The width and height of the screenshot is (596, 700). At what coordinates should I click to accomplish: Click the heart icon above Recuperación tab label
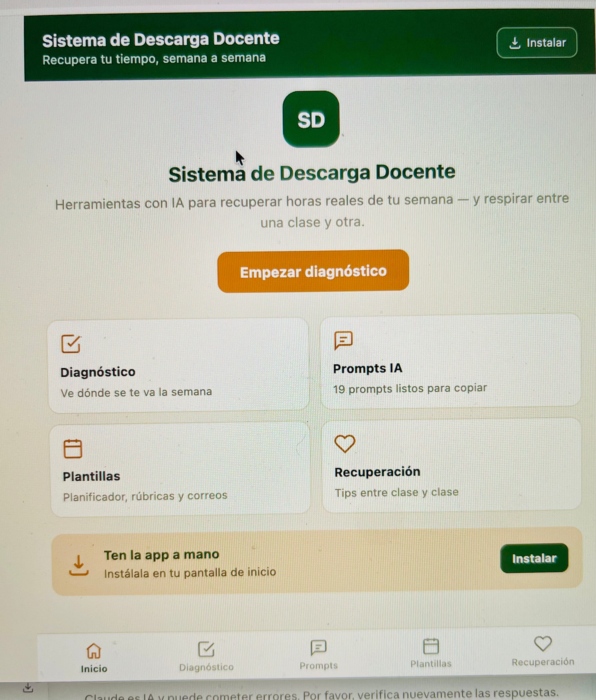pyautogui.click(x=543, y=644)
